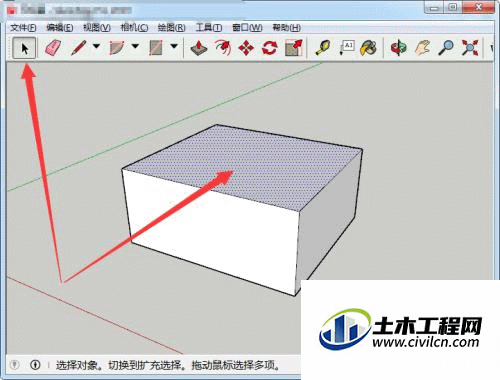Image resolution: width=500 pixels, height=380 pixels.
Task: Select the gray right side face of box
Action: click(x=328, y=213)
